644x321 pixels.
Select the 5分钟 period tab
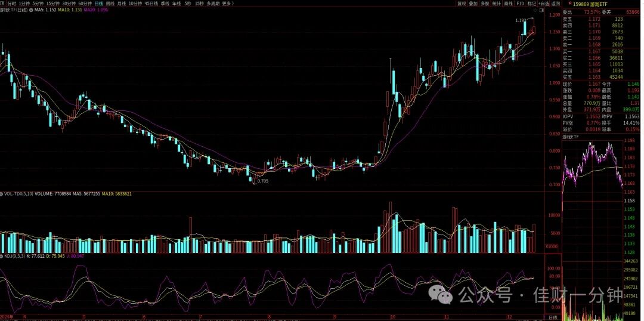pos(38,4)
